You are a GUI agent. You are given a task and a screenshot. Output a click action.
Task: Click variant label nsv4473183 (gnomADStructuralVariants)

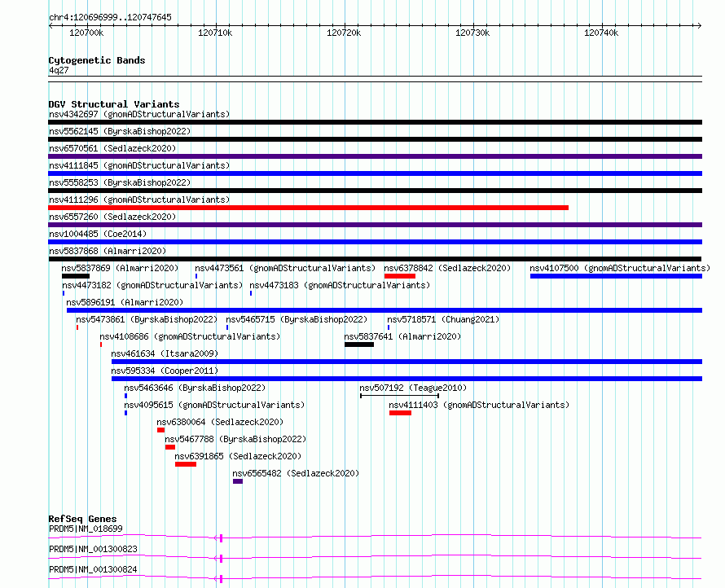click(340, 285)
